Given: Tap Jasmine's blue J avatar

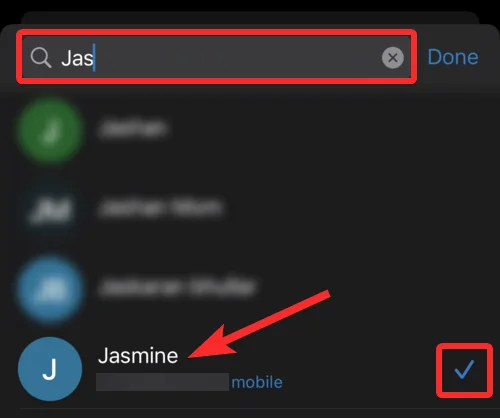Looking at the screenshot, I should click(x=50, y=369).
